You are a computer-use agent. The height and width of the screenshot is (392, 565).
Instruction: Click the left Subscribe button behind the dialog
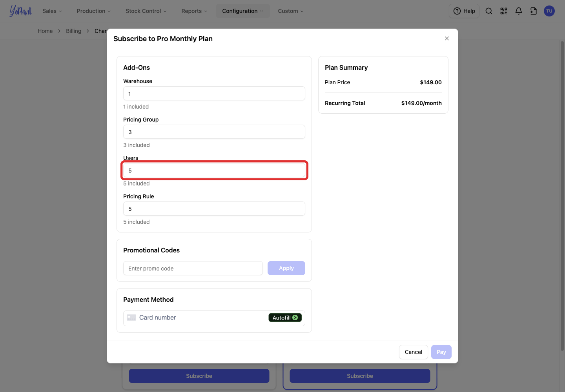coord(199,376)
